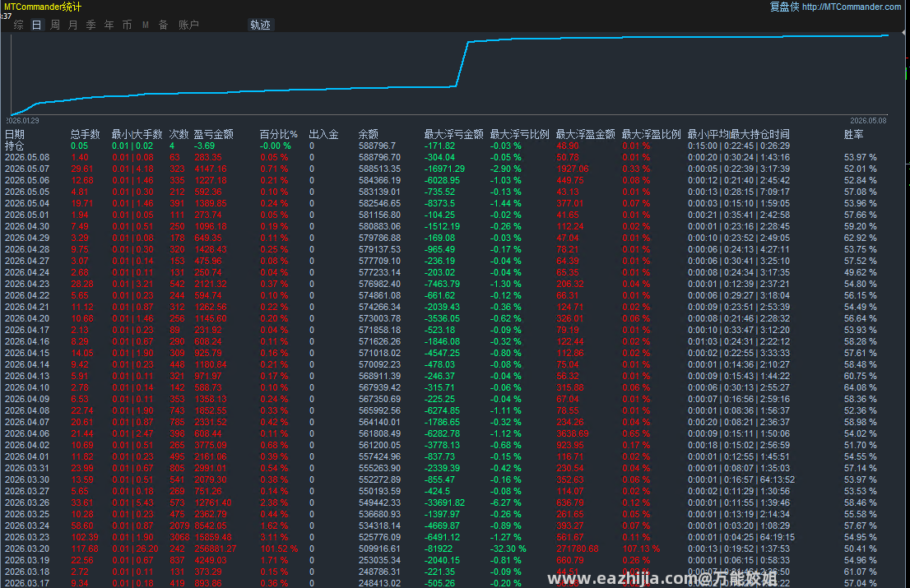Click the 次数 column header

[179, 135]
